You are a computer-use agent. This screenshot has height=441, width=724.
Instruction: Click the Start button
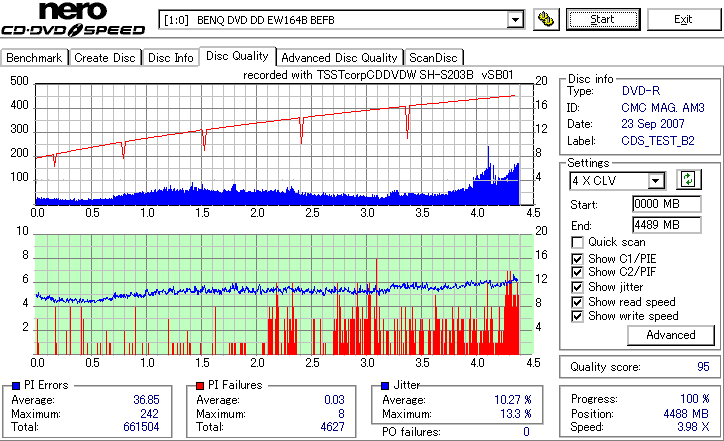[x=603, y=19]
